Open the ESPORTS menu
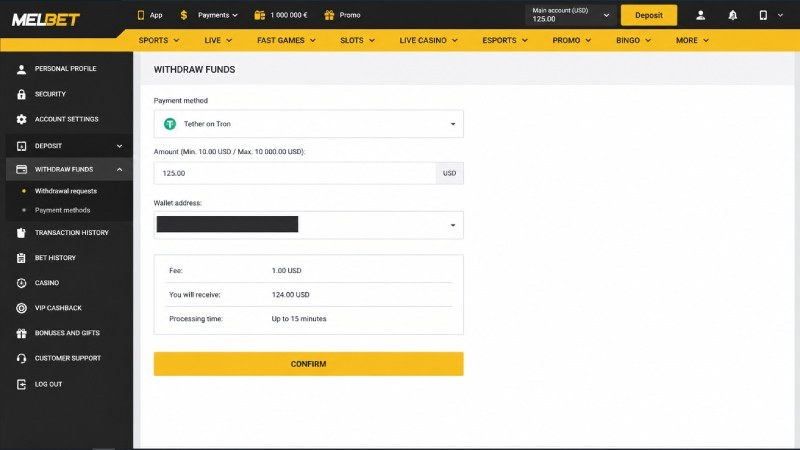The height and width of the screenshot is (450, 800). [x=505, y=40]
